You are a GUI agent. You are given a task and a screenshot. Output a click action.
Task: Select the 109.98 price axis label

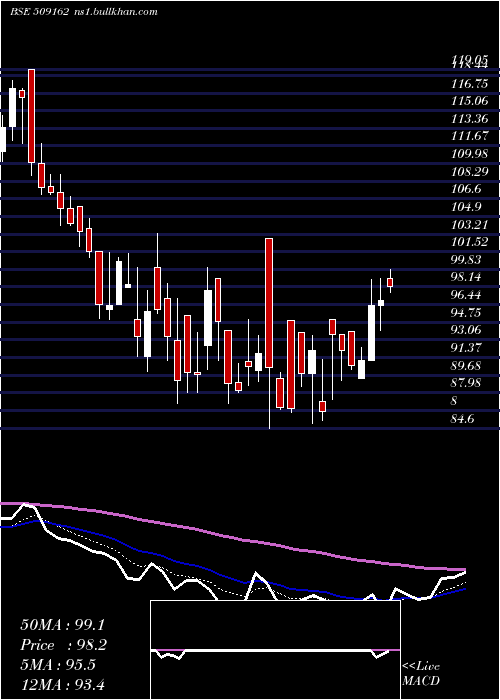coord(469,154)
